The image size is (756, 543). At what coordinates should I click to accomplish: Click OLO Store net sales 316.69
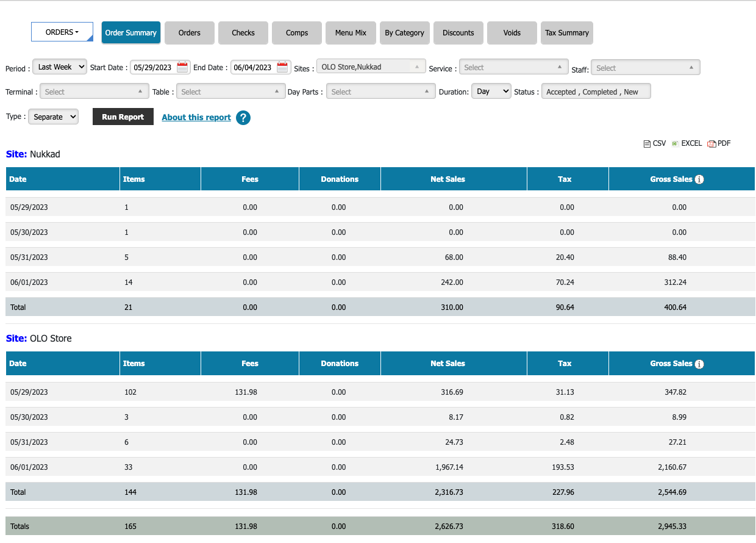pyautogui.click(x=452, y=392)
